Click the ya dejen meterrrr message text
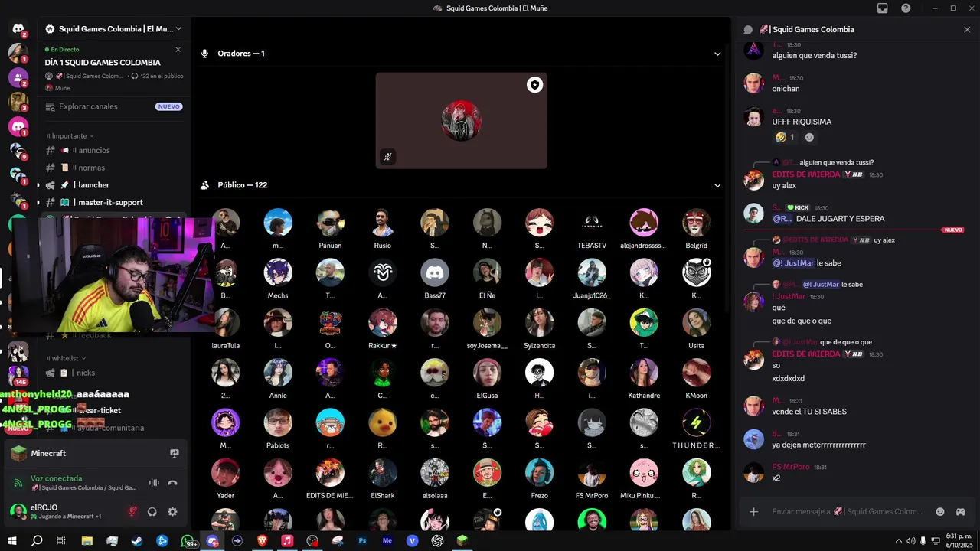The height and width of the screenshot is (551, 980). tap(818, 445)
